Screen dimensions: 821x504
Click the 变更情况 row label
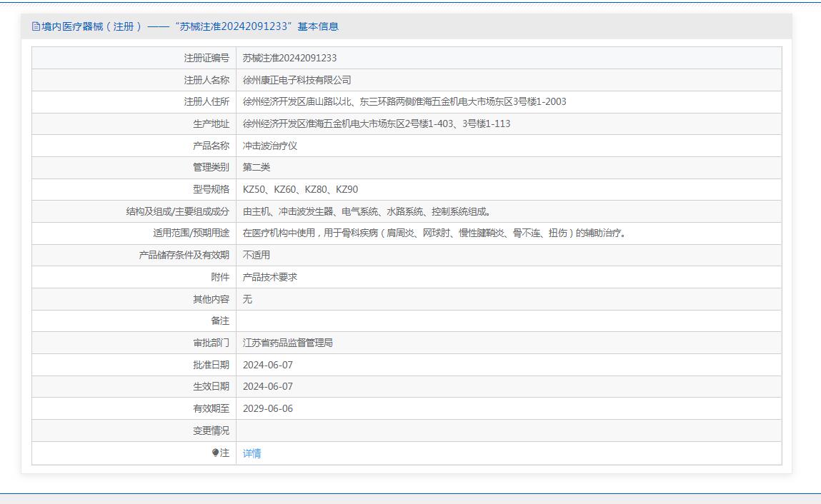click(x=211, y=430)
